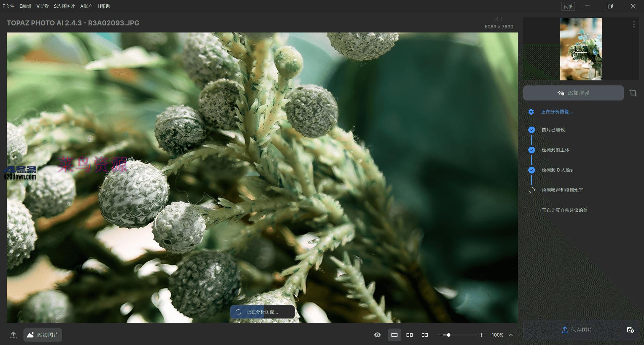Screen dimensions: 644x345
Task: Expand options via bottom-left chevron near 添加图片
Action: pos(13,335)
